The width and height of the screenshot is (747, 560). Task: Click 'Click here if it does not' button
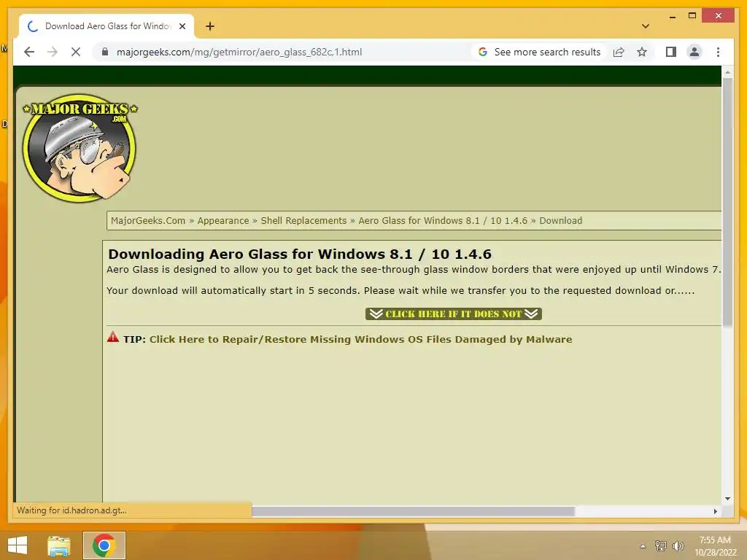454,314
